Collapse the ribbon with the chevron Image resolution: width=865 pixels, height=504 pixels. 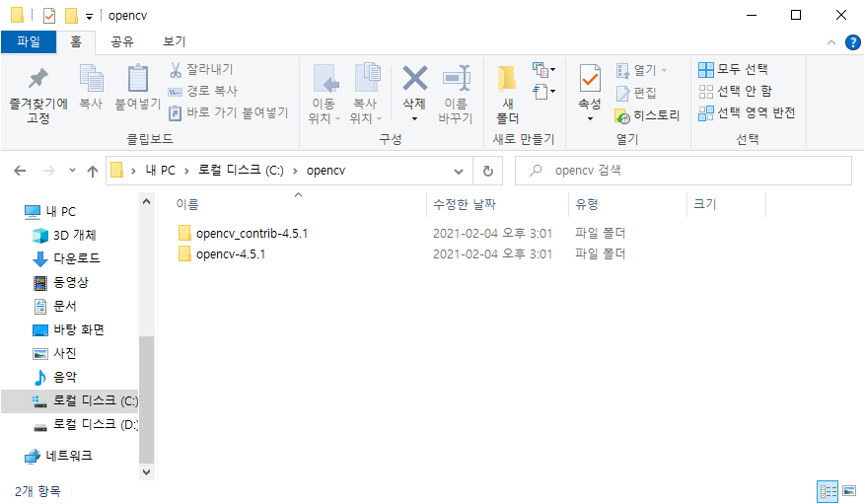(830, 42)
